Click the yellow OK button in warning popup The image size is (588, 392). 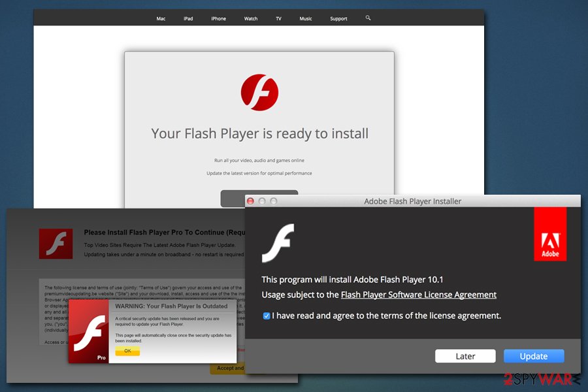coord(127,351)
